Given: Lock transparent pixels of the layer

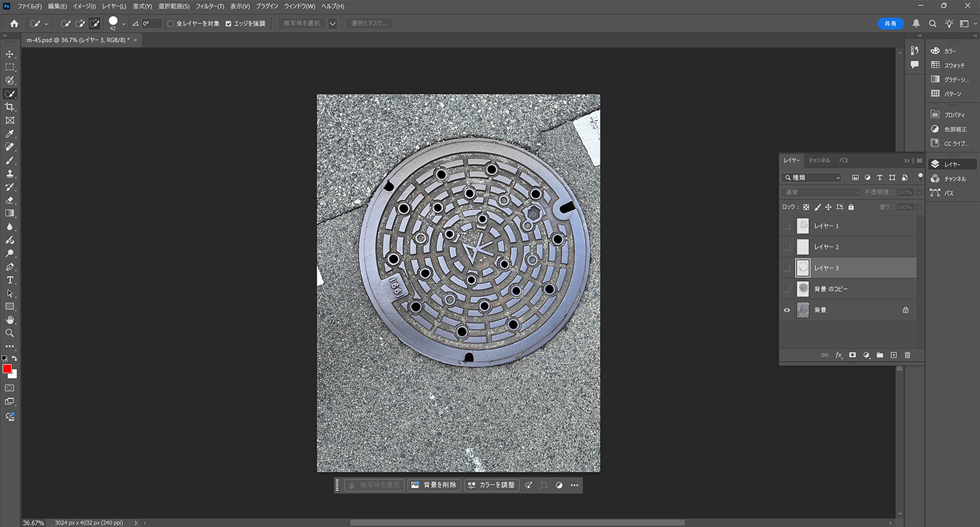Looking at the screenshot, I should click(x=806, y=207).
